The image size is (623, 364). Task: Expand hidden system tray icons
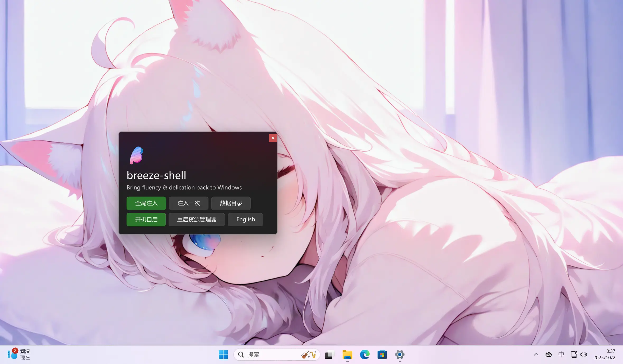click(536, 354)
